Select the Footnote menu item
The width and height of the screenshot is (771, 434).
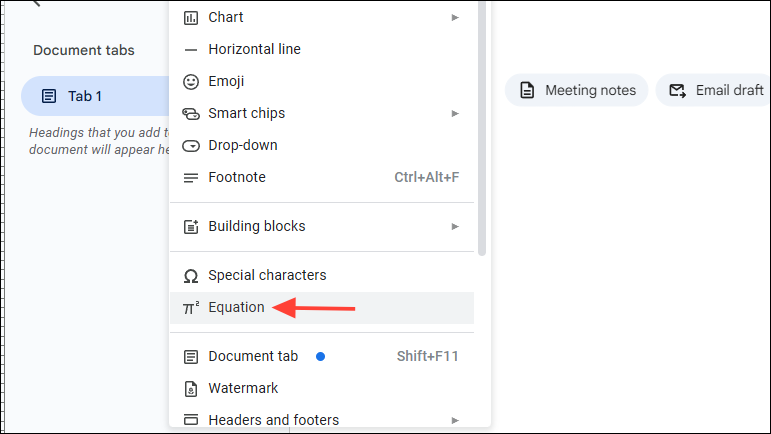click(322, 177)
